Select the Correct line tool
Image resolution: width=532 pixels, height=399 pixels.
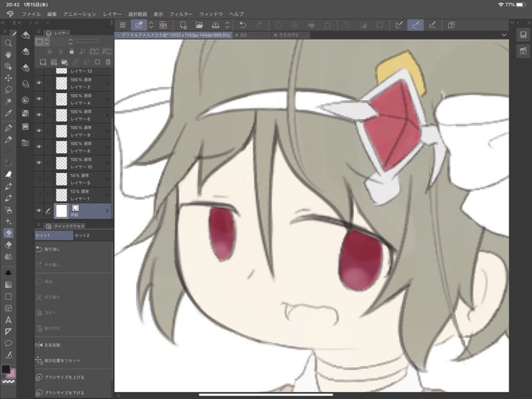click(x=8, y=355)
